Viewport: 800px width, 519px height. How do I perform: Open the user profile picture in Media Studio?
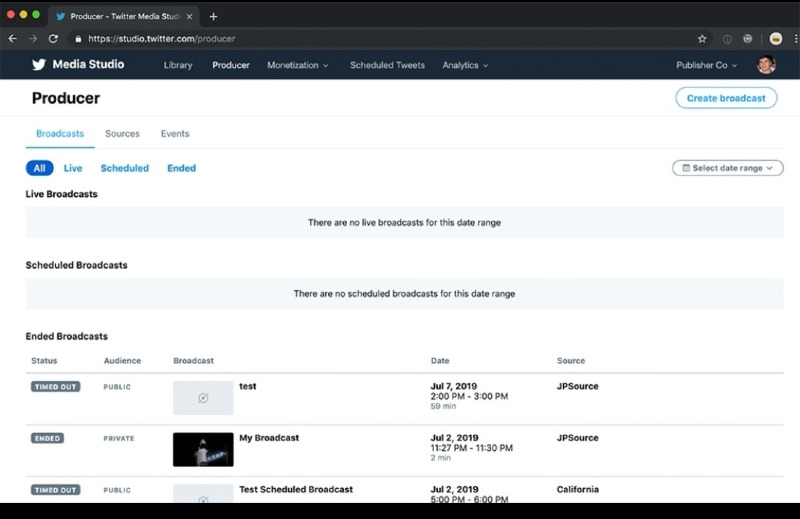[766, 65]
